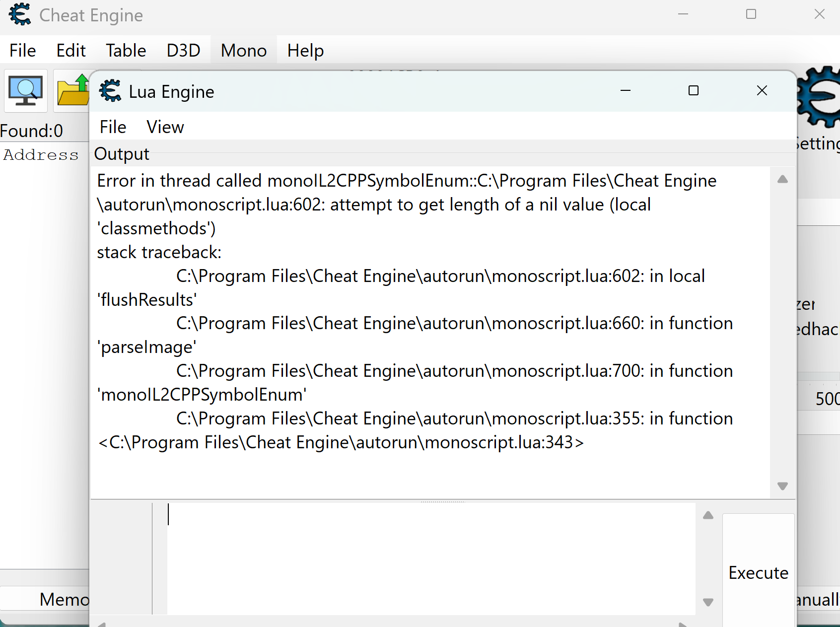Click the script editor scroll-down arrow

click(x=708, y=602)
